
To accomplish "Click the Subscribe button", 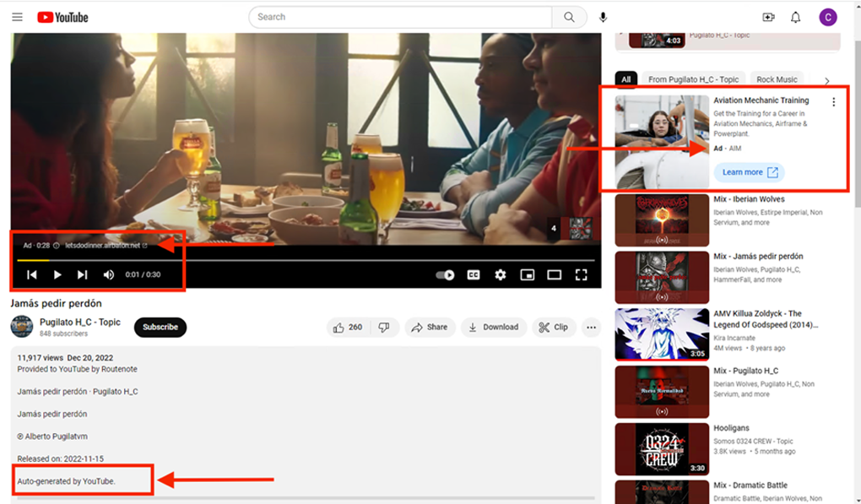I will point(160,328).
